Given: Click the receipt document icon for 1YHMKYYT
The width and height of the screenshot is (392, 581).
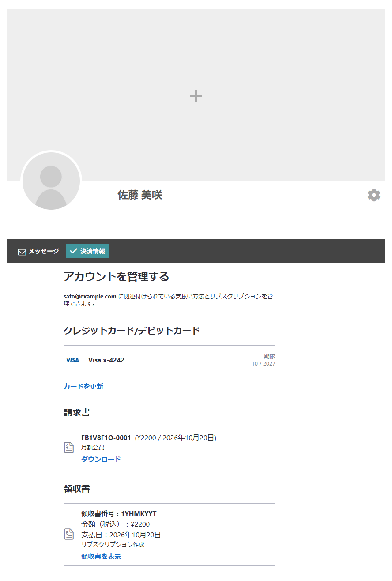Looking at the screenshot, I should coord(69,534).
